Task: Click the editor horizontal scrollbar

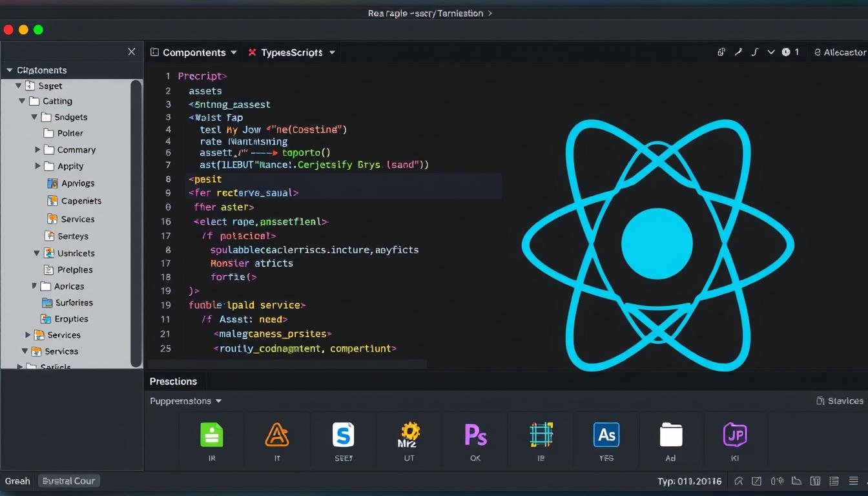Action: [x=287, y=364]
